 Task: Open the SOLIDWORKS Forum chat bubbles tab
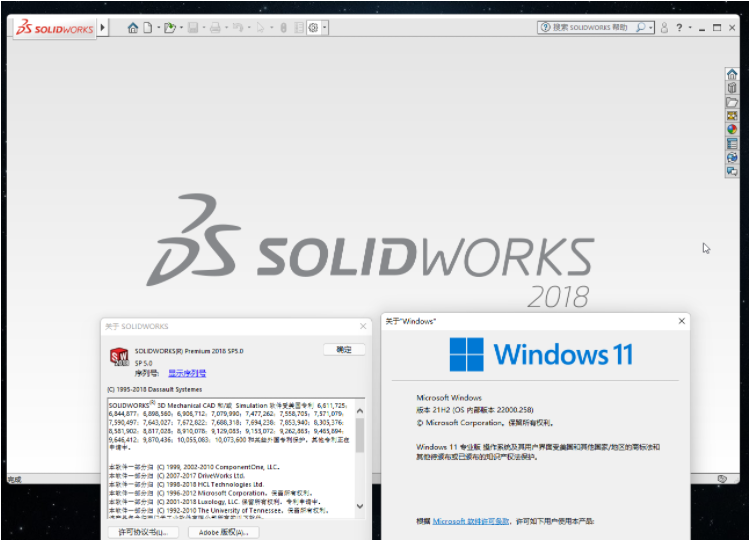[x=732, y=172]
